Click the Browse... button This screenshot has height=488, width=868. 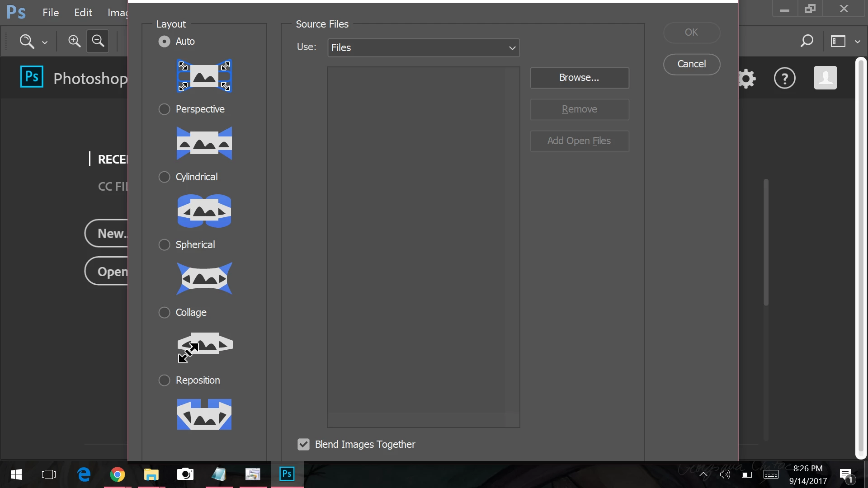[x=579, y=78]
